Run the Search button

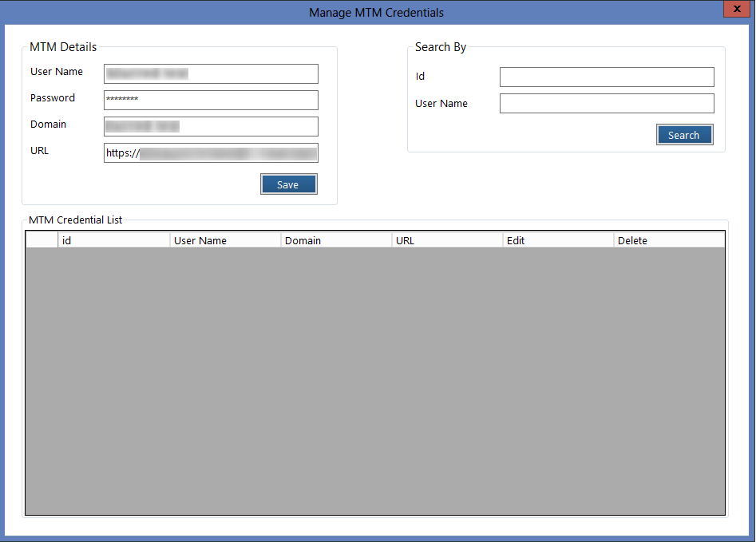click(x=685, y=135)
